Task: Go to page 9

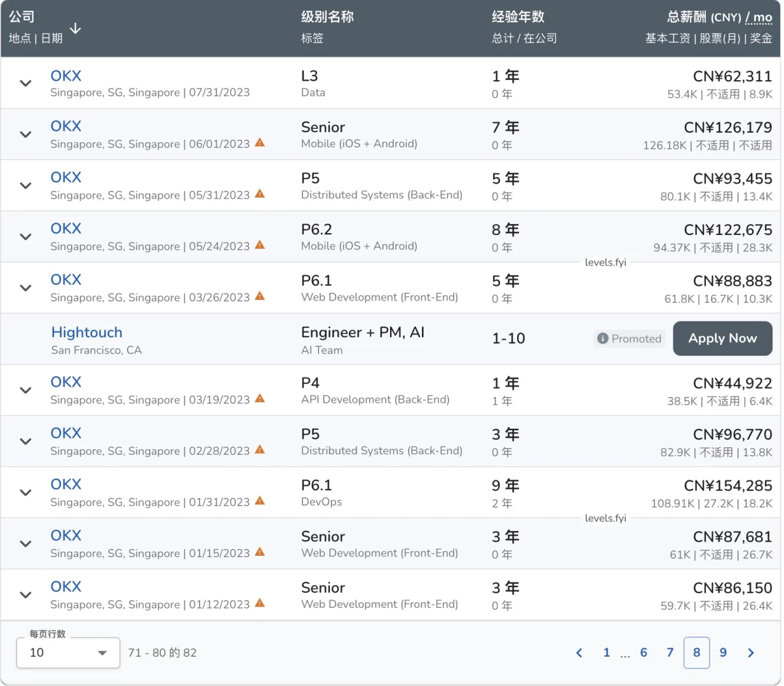Action: (723, 653)
